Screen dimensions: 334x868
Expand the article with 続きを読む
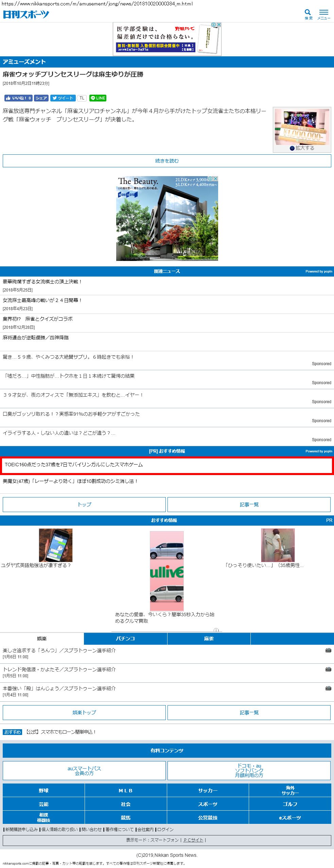167,161
